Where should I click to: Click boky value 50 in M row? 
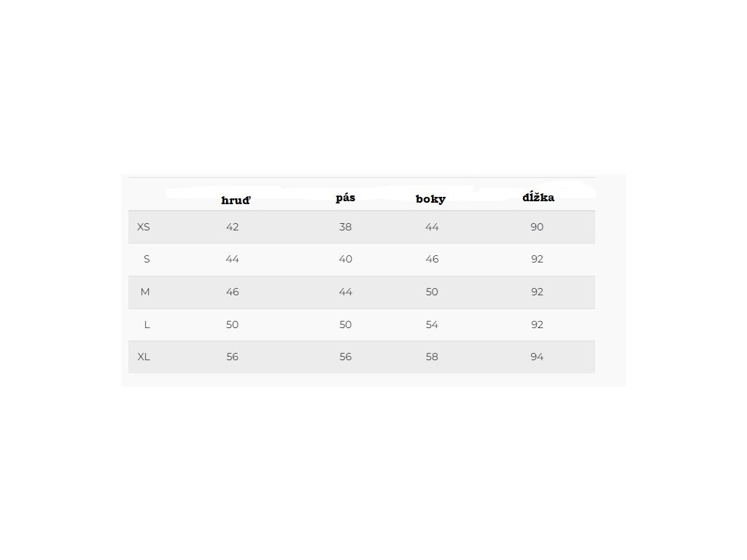click(432, 292)
